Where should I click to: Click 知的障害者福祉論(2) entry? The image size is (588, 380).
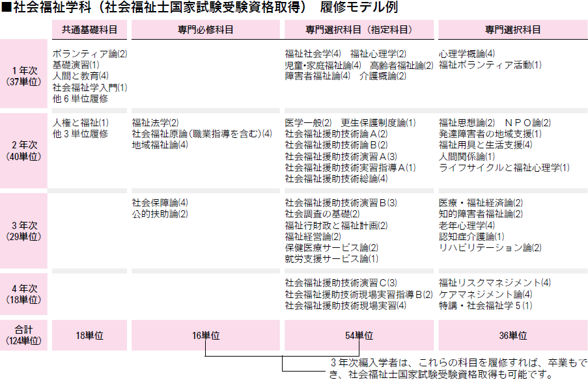click(x=481, y=214)
